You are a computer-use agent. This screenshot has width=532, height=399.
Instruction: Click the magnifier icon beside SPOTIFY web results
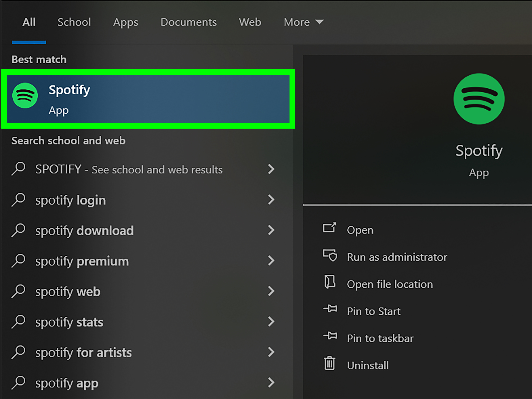pyautogui.click(x=18, y=169)
